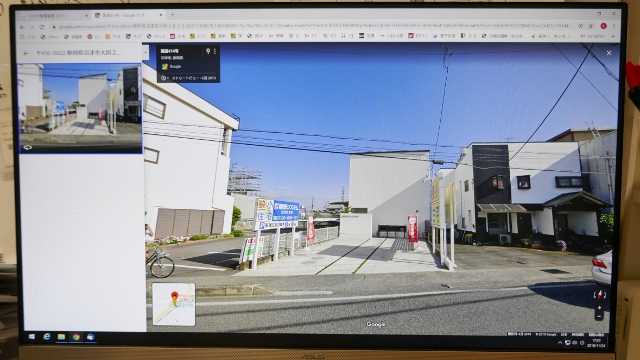Open Street View date history dropdown

coord(189,78)
